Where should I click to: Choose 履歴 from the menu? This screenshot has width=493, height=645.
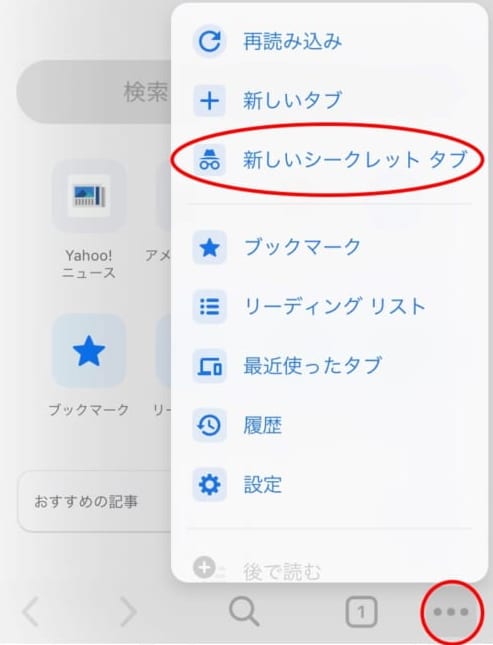[328, 425]
